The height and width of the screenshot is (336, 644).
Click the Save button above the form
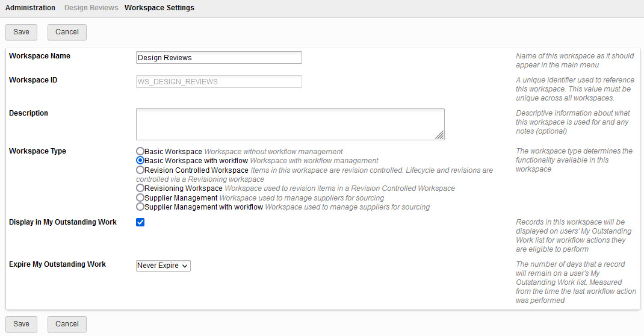pyautogui.click(x=21, y=32)
